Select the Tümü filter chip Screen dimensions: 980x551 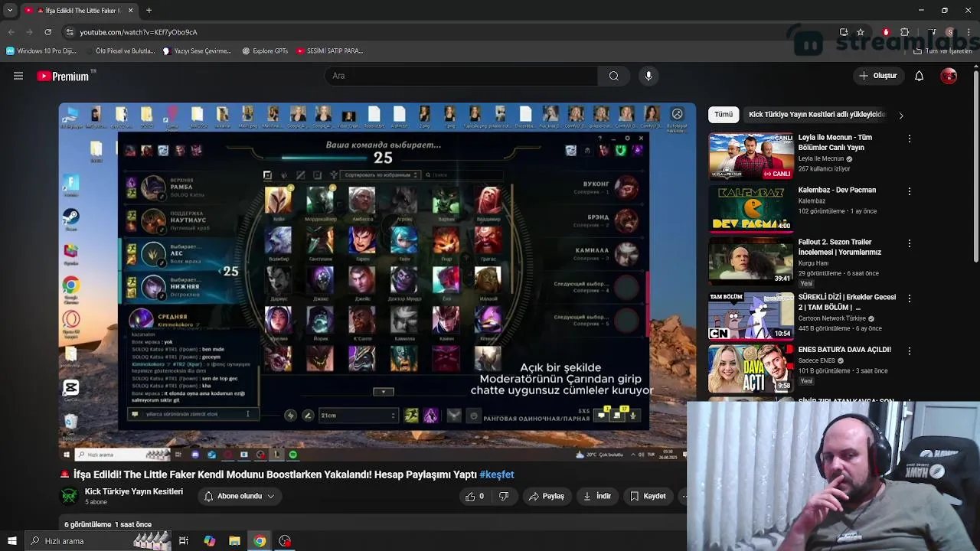pos(724,115)
